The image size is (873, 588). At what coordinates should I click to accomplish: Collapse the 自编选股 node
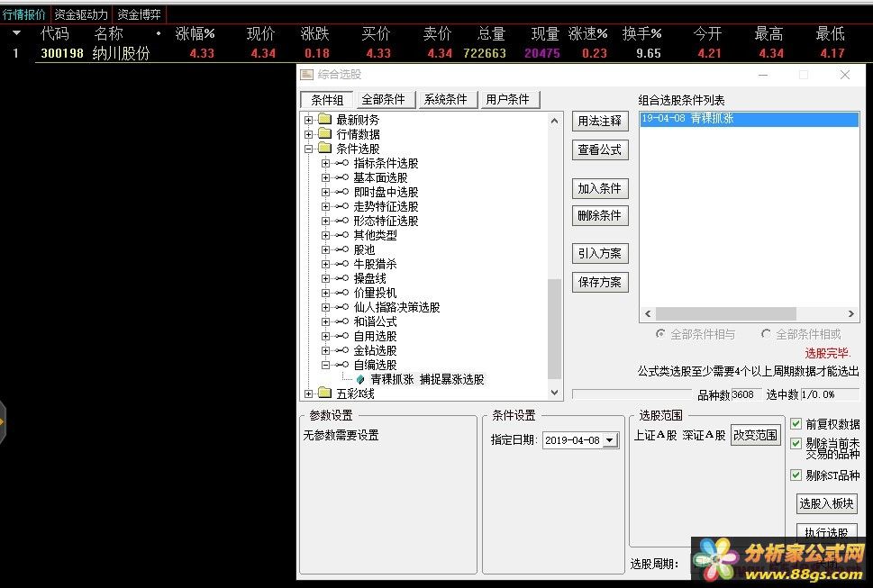[326, 365]
